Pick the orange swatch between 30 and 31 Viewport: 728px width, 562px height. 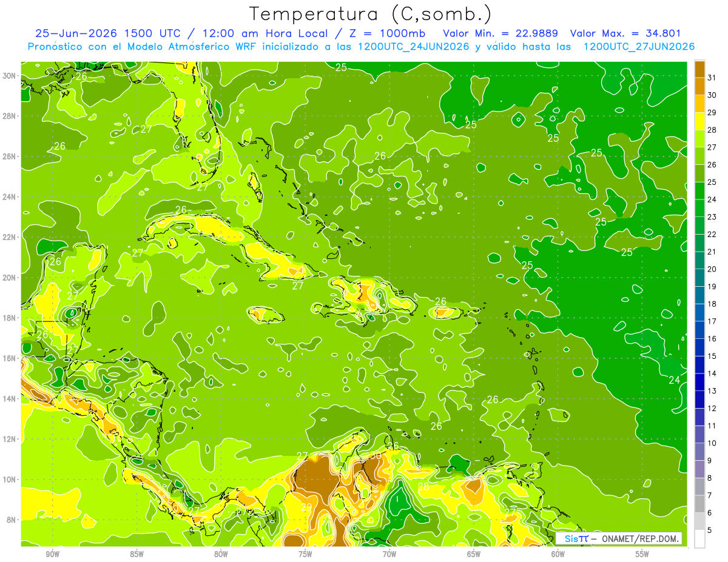pos(699,86)
